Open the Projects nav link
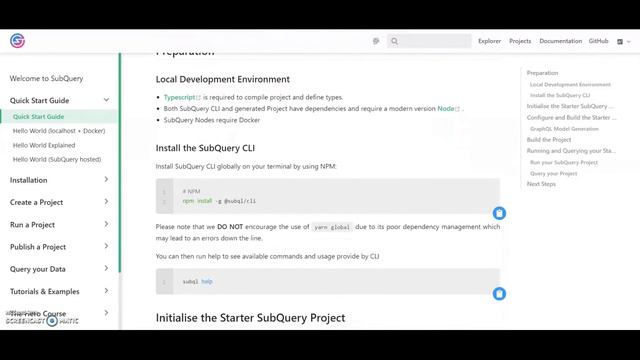This screenshot has width=640, height=360. 520,41
